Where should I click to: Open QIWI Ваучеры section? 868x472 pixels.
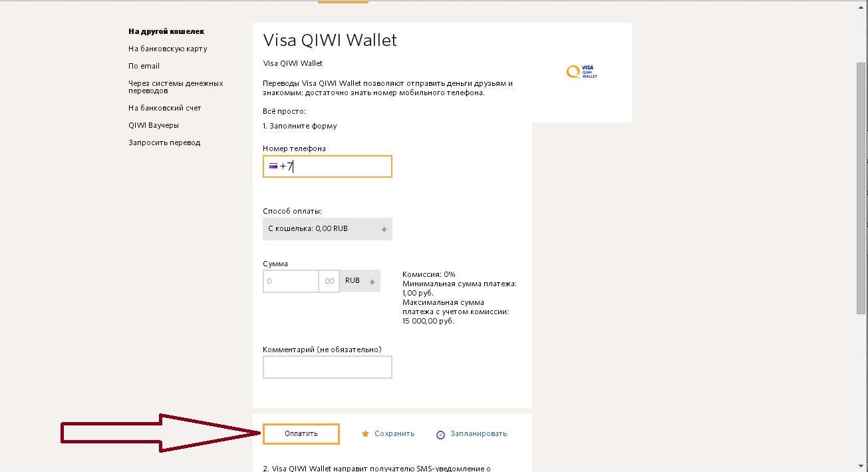pos(154,125)
